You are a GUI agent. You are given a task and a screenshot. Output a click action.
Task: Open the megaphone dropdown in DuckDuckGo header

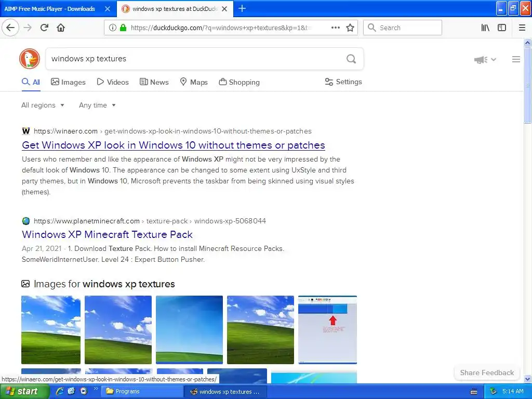point(485,60)
